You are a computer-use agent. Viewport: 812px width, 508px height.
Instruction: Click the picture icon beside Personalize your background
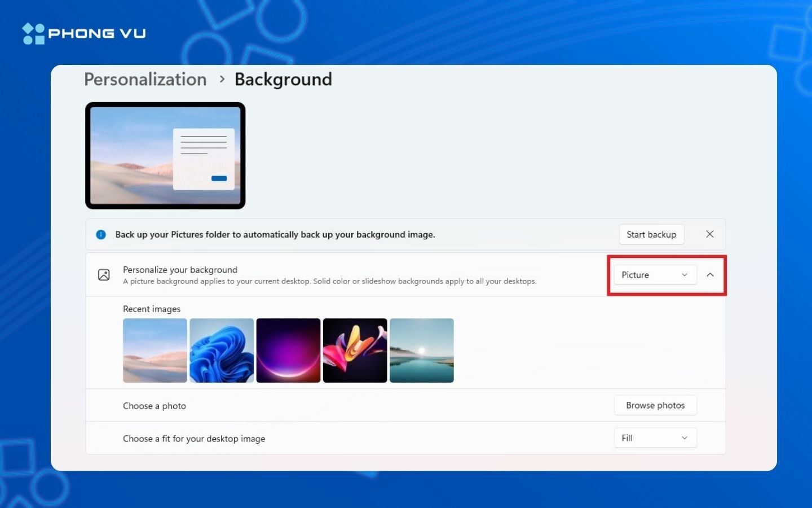click(104, 275)
